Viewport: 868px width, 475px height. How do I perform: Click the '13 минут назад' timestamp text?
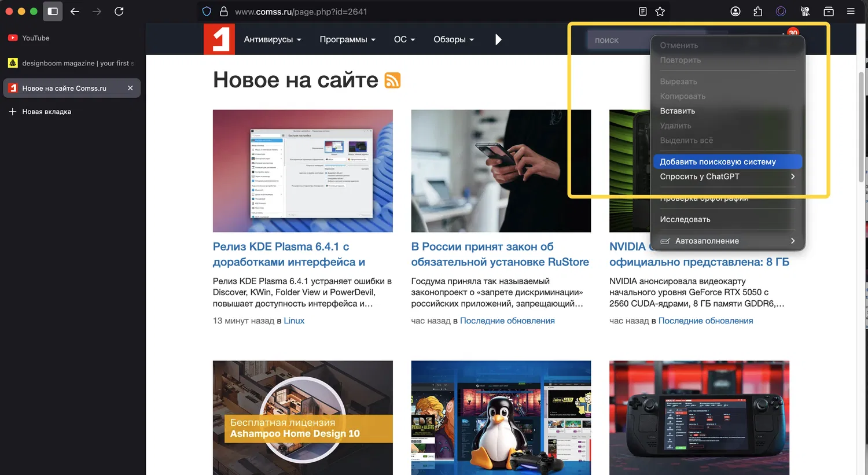click(x=244, y=321)
